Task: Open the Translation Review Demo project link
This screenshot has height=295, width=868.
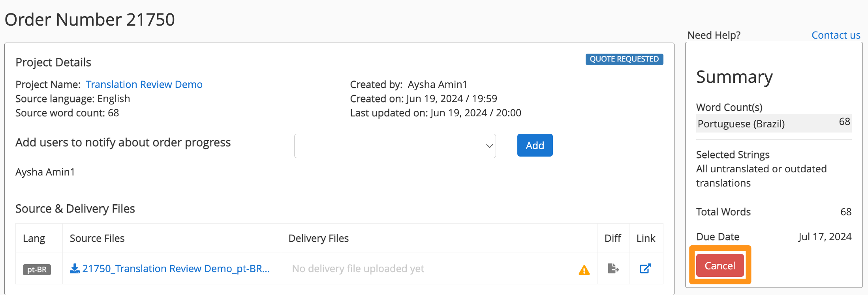Action: pyautogui.click(x=144, y=84)
